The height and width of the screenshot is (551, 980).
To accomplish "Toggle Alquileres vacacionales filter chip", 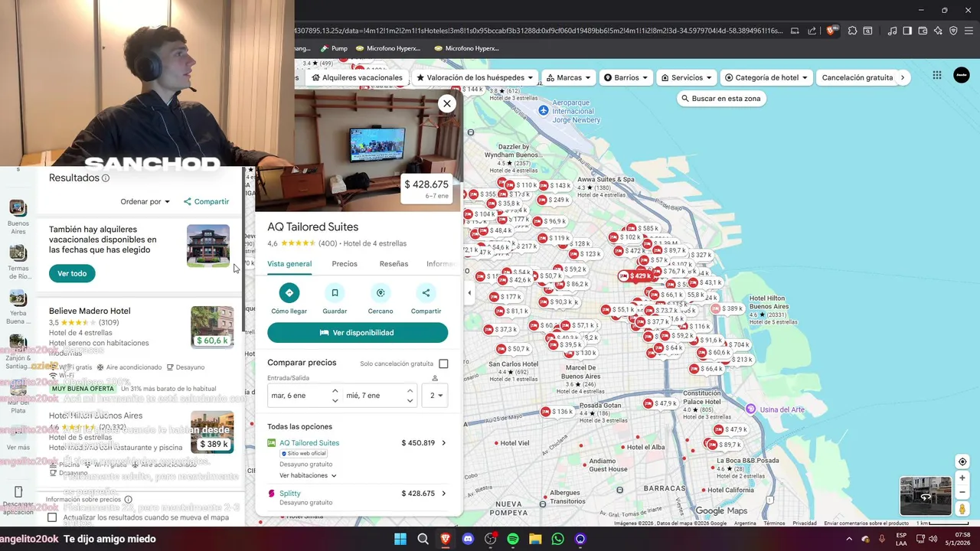I will click(x=357, y=77).
